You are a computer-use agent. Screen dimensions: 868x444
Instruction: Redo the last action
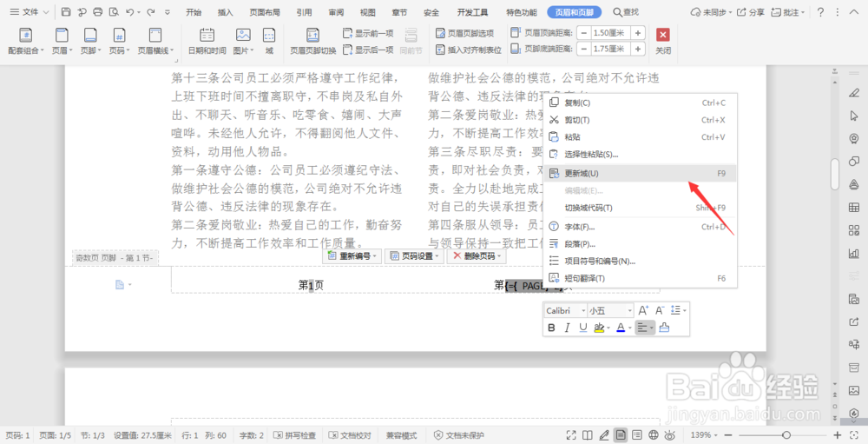point(150,11)
